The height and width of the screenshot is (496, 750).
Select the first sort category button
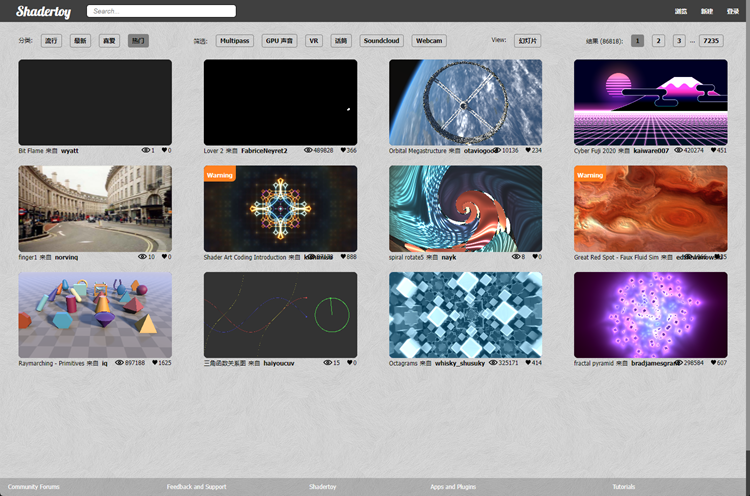51,41
